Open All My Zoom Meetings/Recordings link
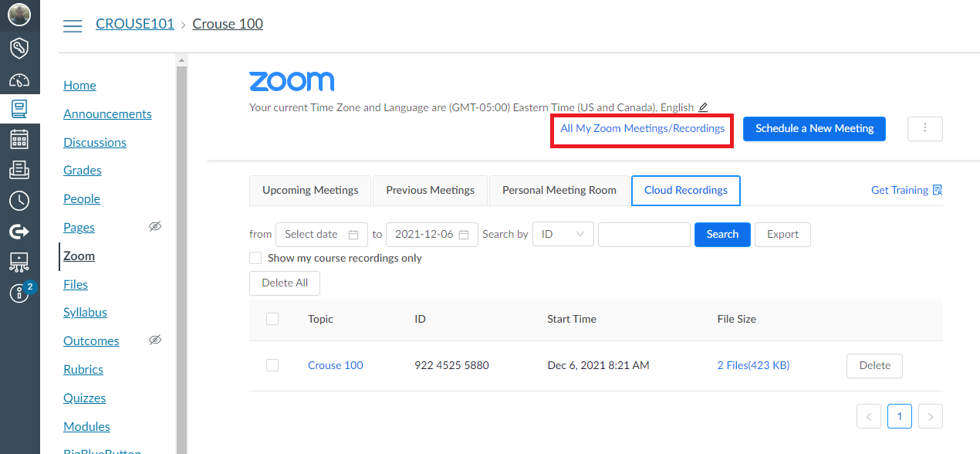The width and height of the screenshot is (980, 454). tap(642, 128)
